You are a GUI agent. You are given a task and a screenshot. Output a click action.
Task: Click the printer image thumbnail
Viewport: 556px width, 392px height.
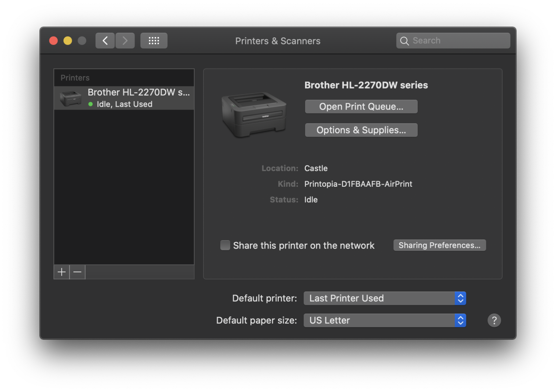254,114
